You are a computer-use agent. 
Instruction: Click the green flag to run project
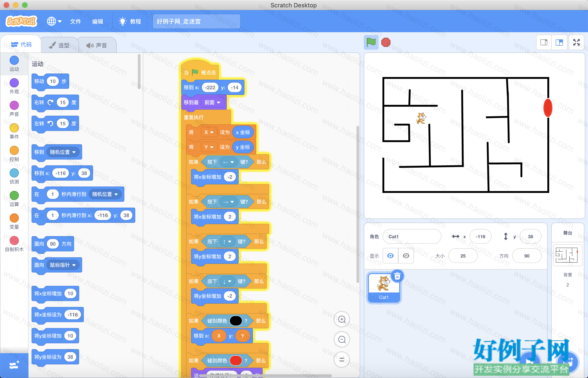[x=371, y=42]
